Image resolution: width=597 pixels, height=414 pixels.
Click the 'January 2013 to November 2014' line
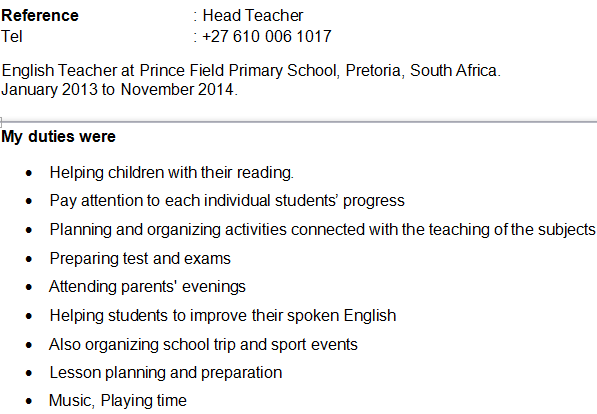pyautogui.click(x=119, y=90)
